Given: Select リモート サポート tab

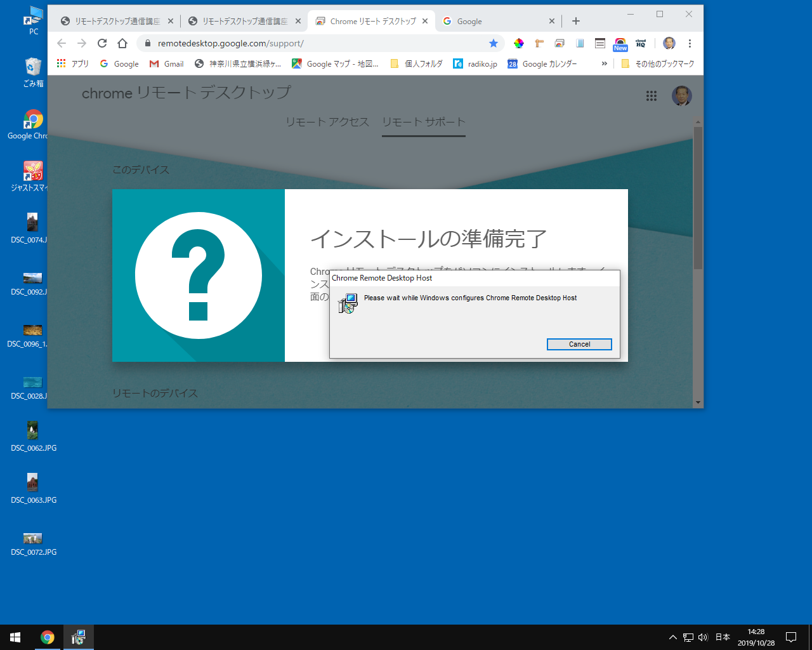Looking at the screenshot, I should (x=424, y=122).
